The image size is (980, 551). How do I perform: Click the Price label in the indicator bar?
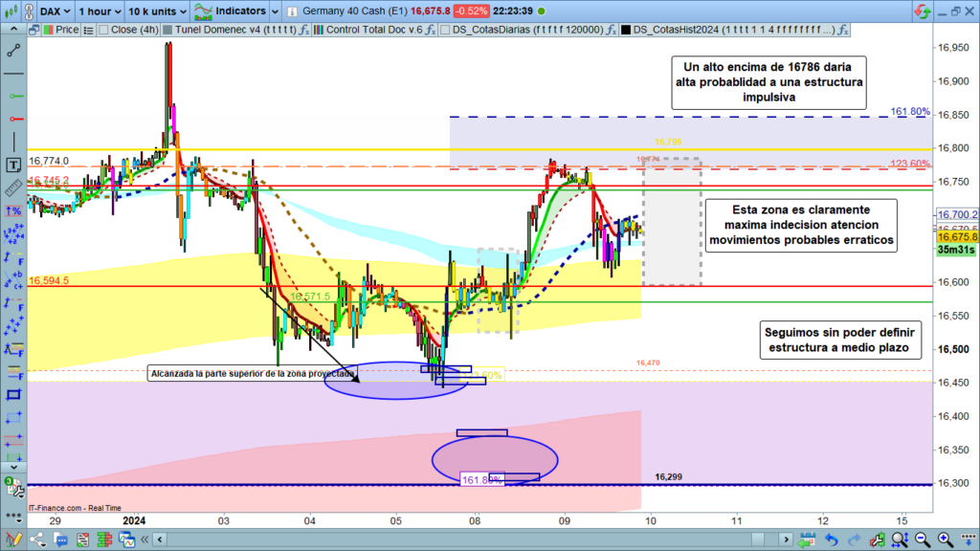(65, 30)
